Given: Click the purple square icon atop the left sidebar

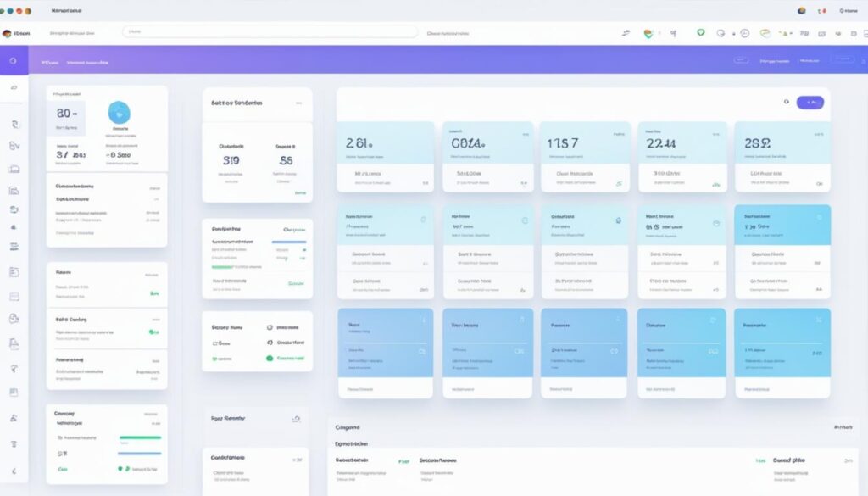Looking at the screenshot, I should (13, 61).
